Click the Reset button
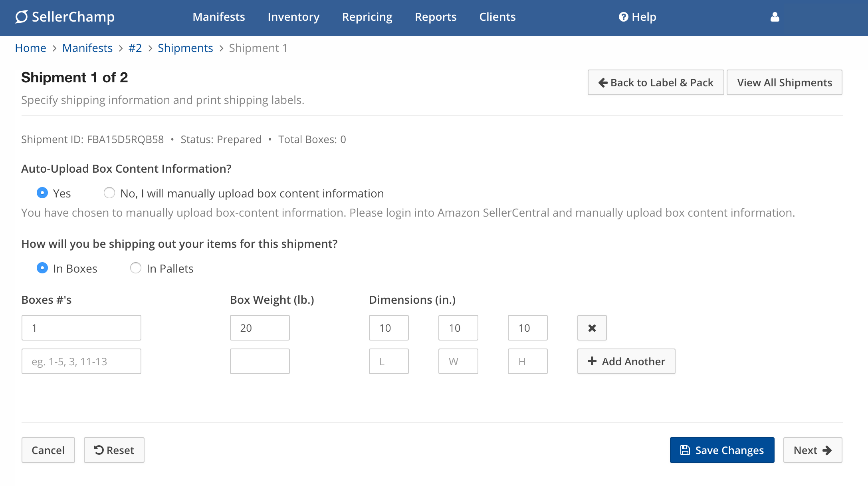 coord(114,450)
